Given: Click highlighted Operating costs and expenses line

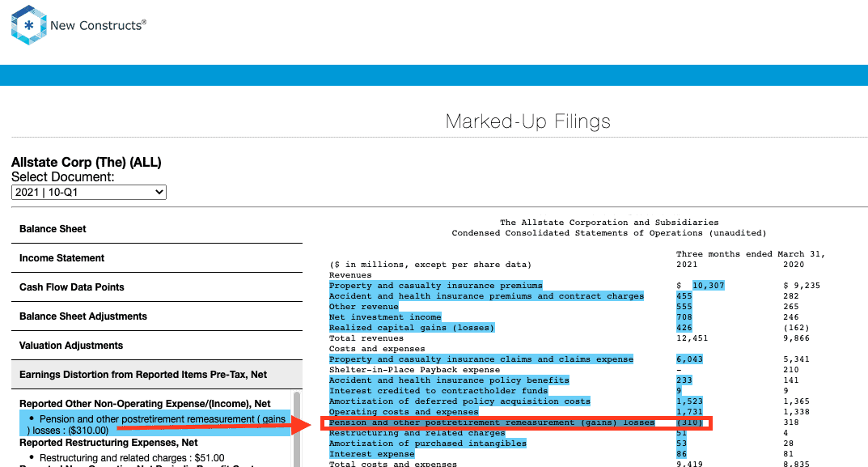Looking at the screenshot, I should (404, 412).
